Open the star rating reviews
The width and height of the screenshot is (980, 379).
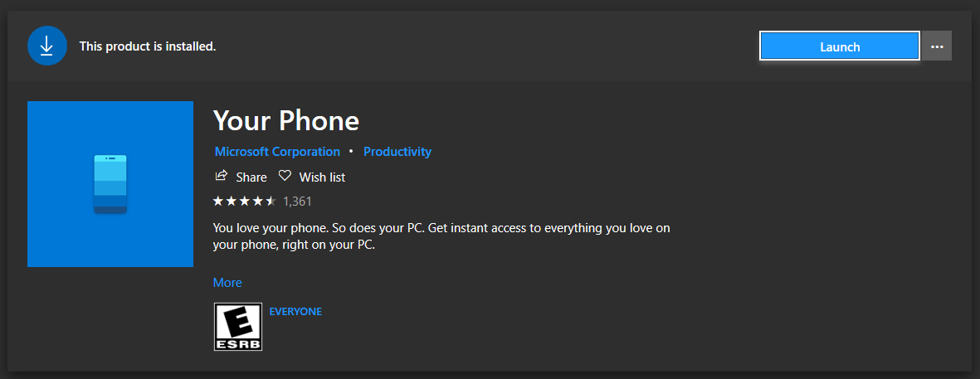(244, 201)
